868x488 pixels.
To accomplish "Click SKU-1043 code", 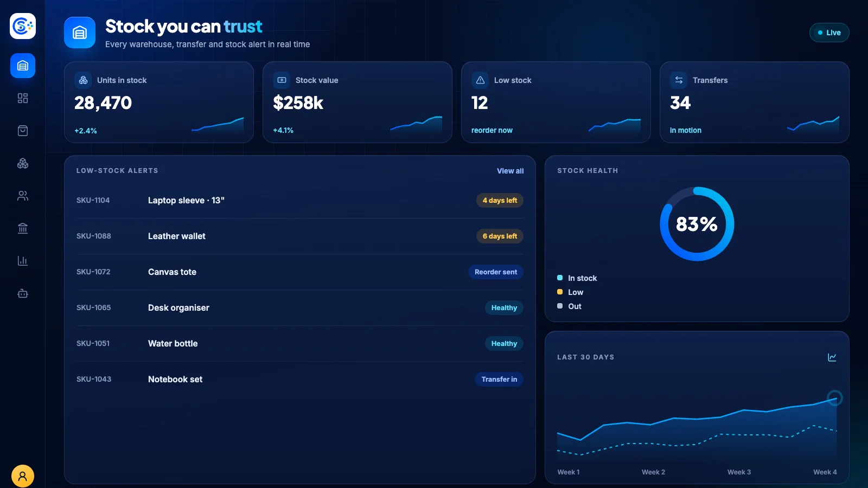I will pos(93,379).
